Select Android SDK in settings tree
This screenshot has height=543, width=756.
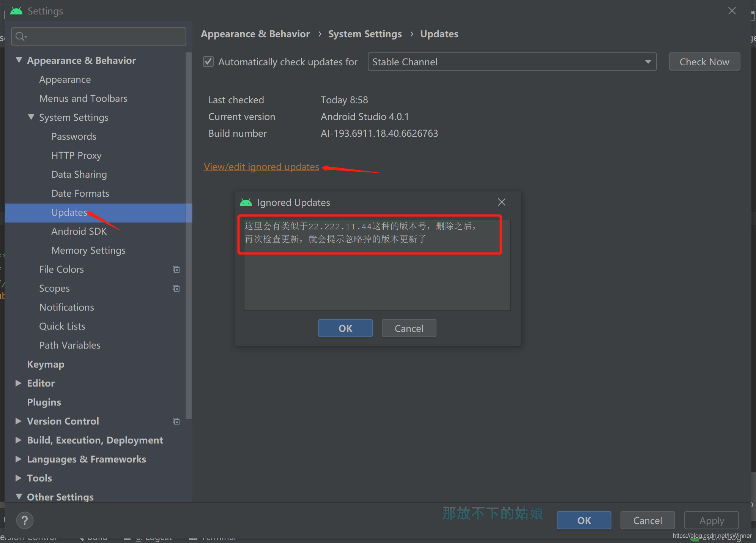(x=79, y=231)
